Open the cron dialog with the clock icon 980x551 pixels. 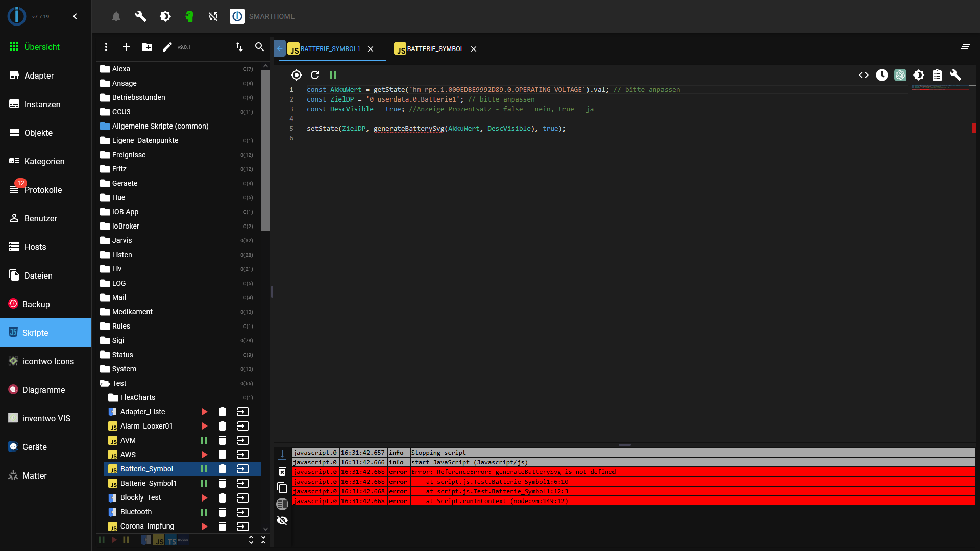click(x=883, y=75)
